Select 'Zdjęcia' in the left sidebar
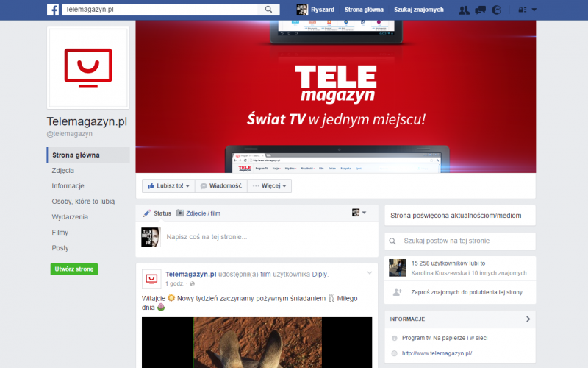 [x=63, y=171]
